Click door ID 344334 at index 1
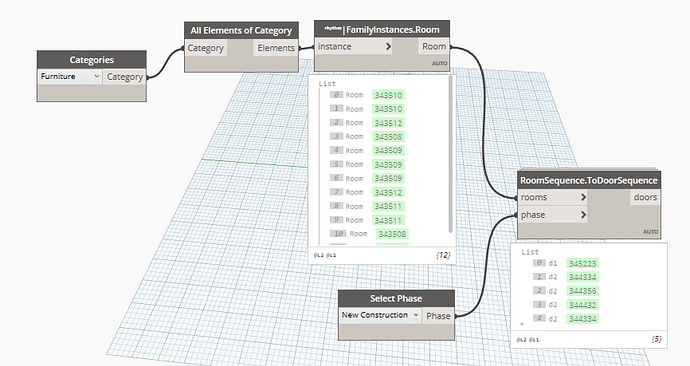This screenshot has height=366, width=690. coord(583,277)
